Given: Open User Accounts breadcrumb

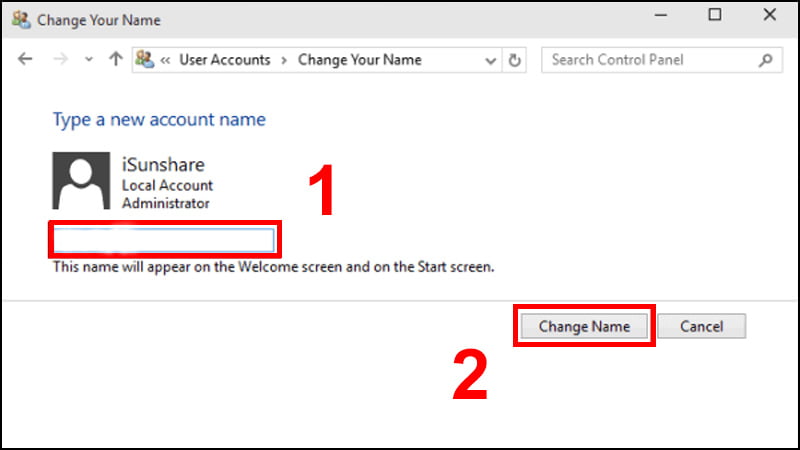Looking at the screenshot, I should [224, 60].
